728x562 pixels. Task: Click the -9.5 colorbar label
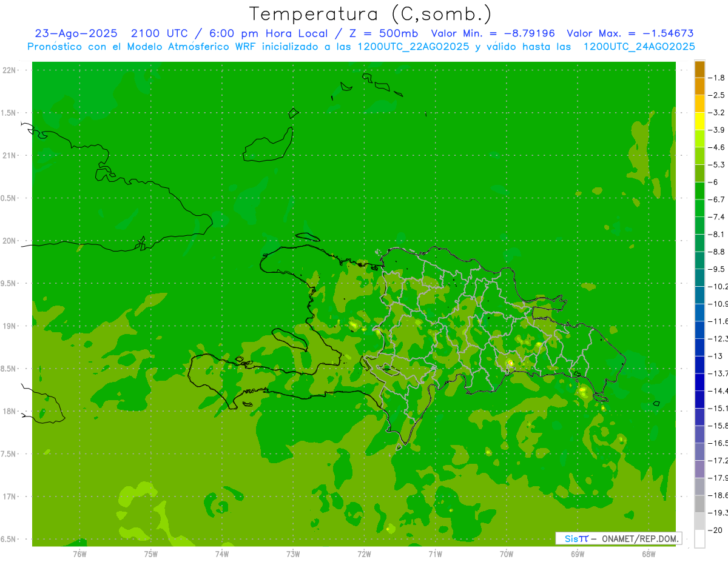click(716, 269)
